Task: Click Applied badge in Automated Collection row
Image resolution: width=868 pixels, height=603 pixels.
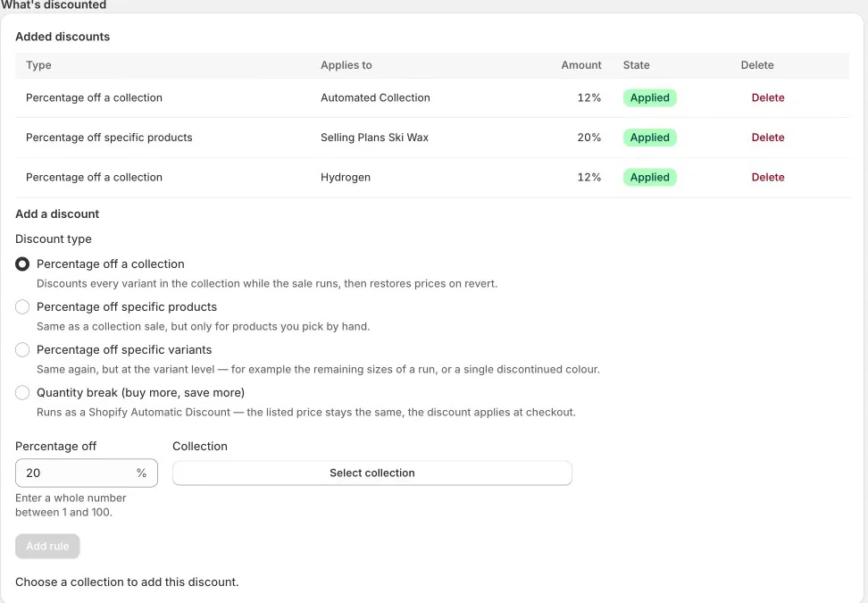Action: point(650,97)
